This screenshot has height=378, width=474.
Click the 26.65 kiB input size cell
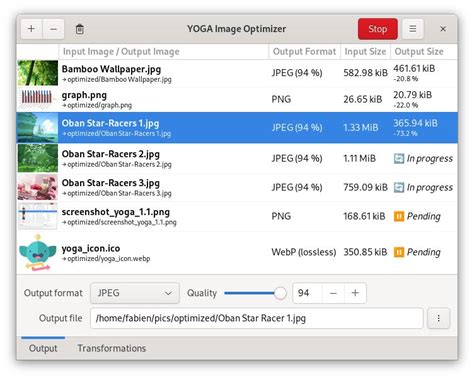pos(363,99)
